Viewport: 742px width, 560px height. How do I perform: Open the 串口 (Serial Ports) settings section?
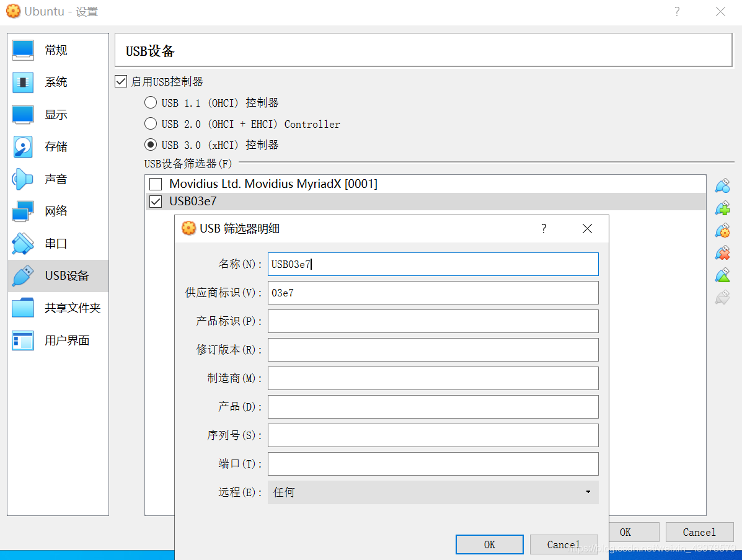click(x=58, y=243)
